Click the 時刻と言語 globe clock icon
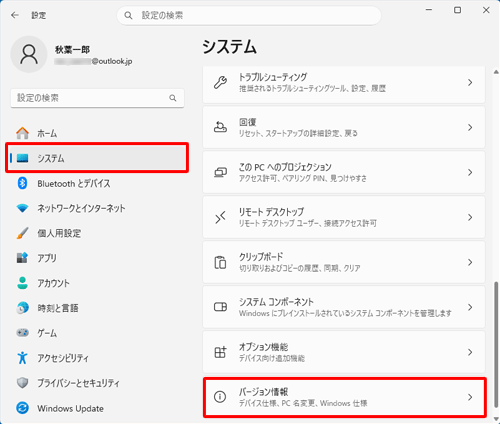 (x=22, y=308)
